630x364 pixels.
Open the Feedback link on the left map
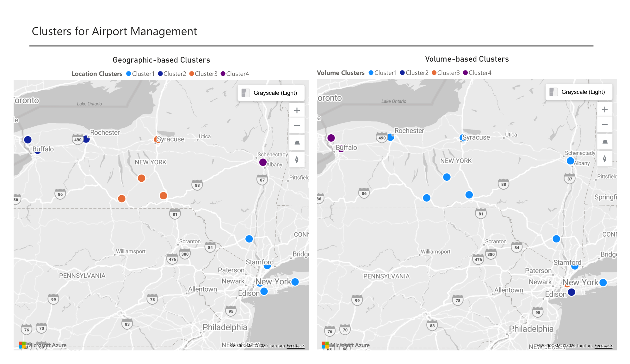click(x=295, y=345)
